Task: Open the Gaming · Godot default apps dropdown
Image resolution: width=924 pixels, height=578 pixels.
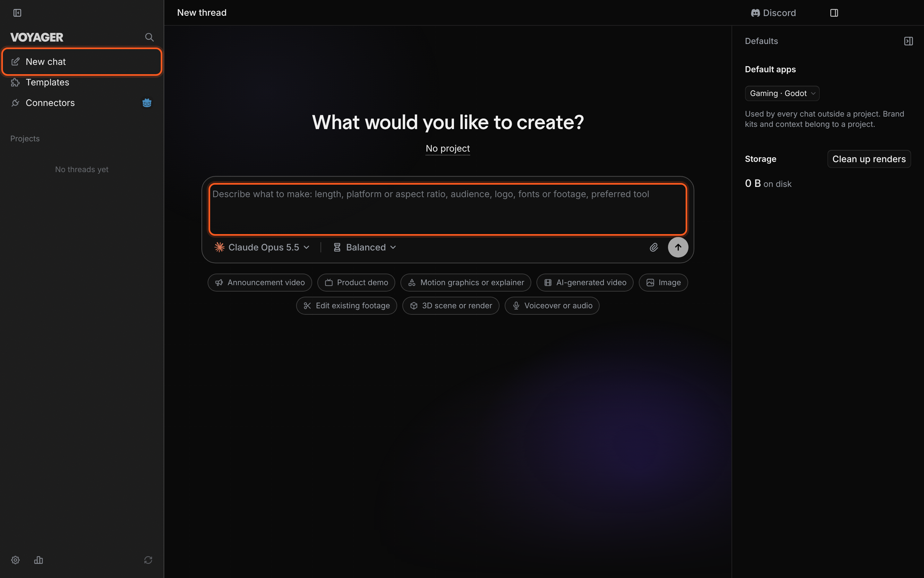Action: [x=782, y=93]
